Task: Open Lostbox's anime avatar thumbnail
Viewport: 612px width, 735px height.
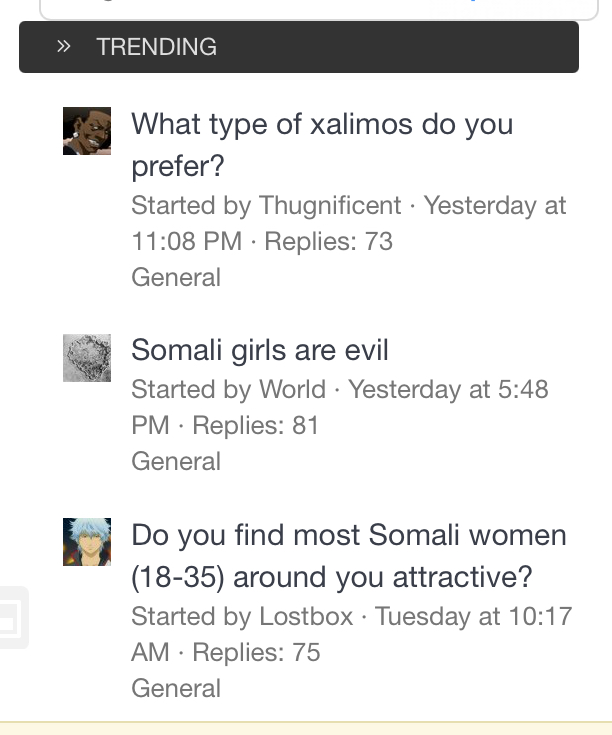Action: click(x=87, y=542)
